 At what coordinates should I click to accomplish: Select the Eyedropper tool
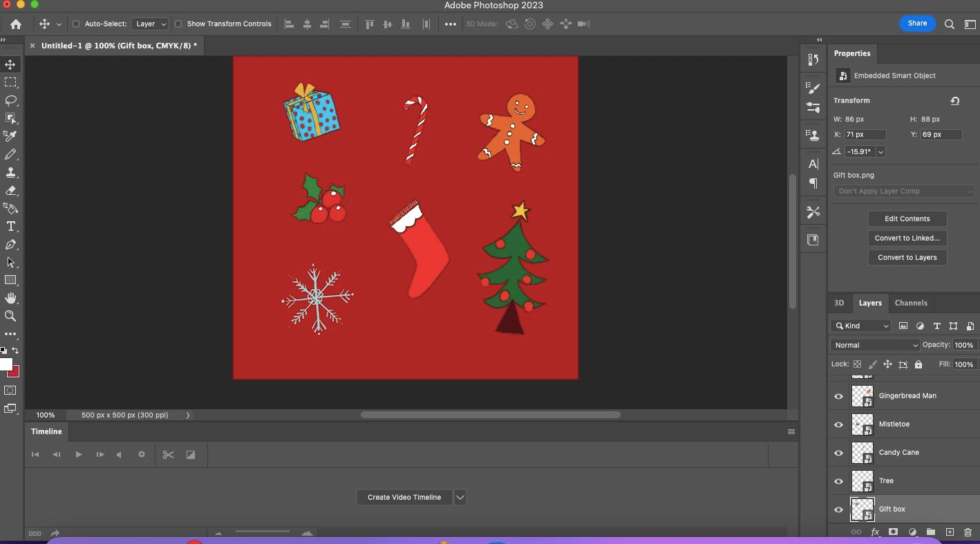(10, 136)
